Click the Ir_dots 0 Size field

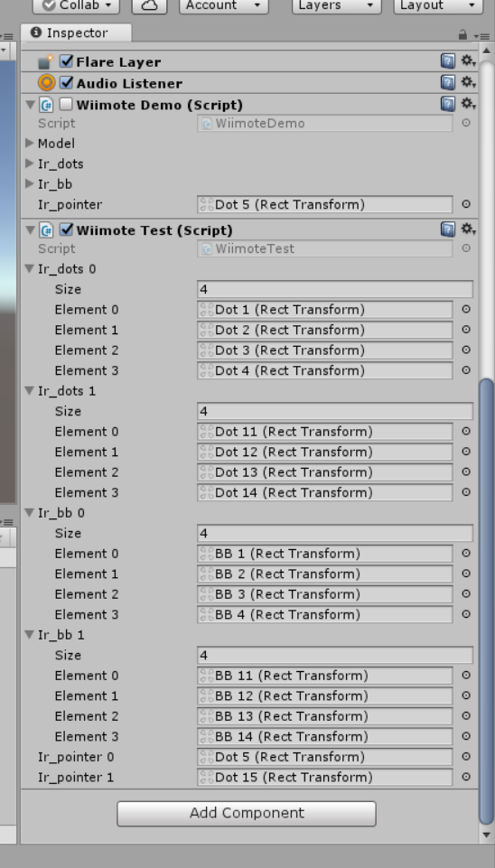point(335,289)
